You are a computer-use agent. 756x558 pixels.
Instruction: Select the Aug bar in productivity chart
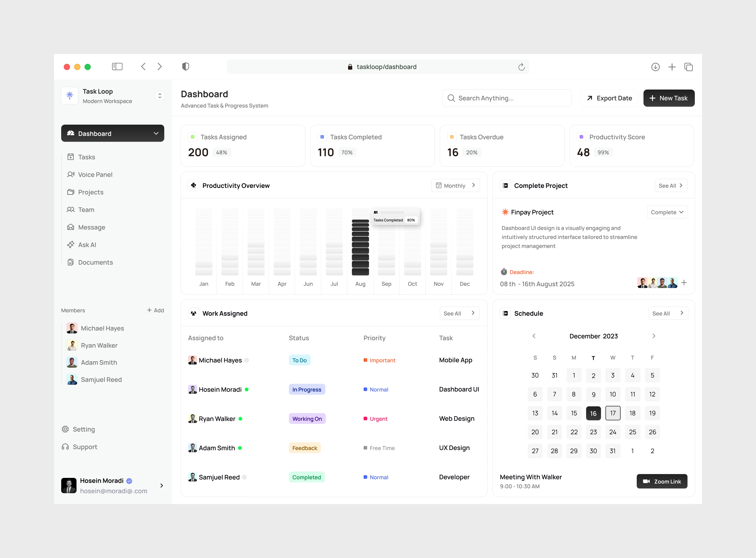(360, 247)
